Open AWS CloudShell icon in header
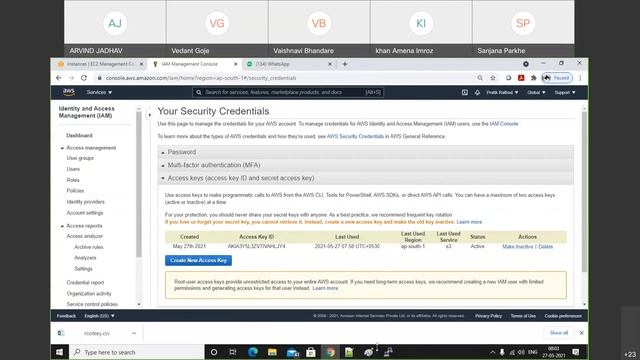The height and width of the screenshot is (360, 640). click(464, 93)
